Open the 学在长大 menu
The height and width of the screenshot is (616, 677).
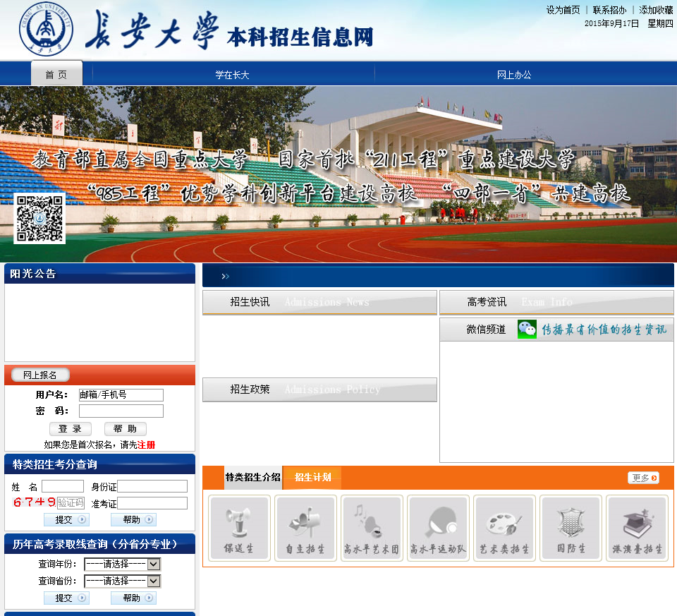pyautogui.click(x=232, y=75)
